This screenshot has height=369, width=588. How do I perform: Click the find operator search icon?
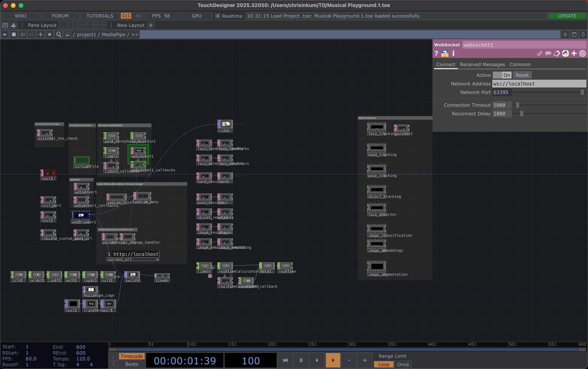click(x=59, y=35)
